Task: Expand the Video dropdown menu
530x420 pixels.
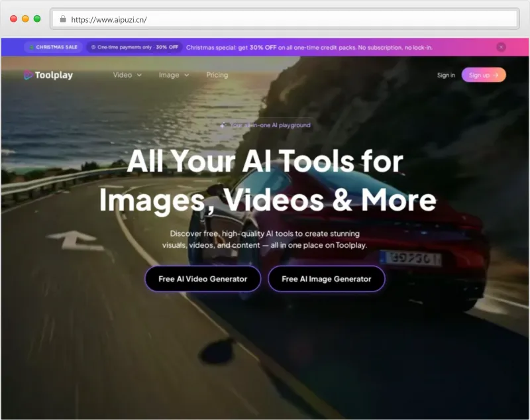Action: (127, 75)
